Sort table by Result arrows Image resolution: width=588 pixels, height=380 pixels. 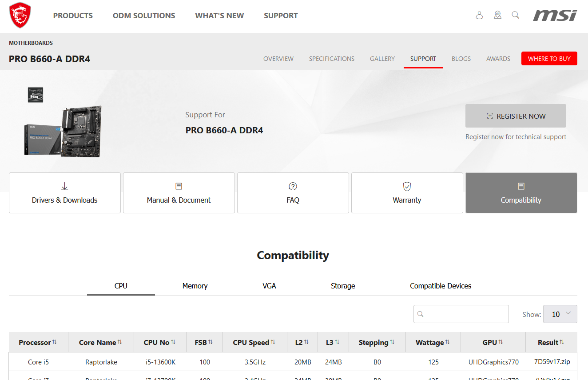pos(562,342)
